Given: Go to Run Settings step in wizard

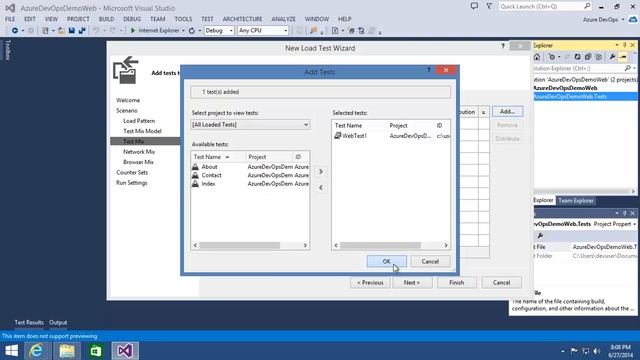Looking at the screenshot, I should 131,183.
